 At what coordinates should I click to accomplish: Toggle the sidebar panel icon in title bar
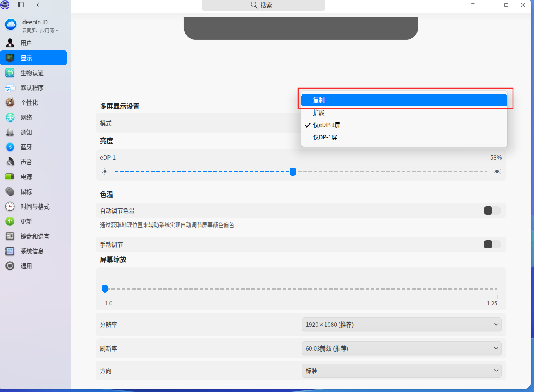[x=21, y=5]
